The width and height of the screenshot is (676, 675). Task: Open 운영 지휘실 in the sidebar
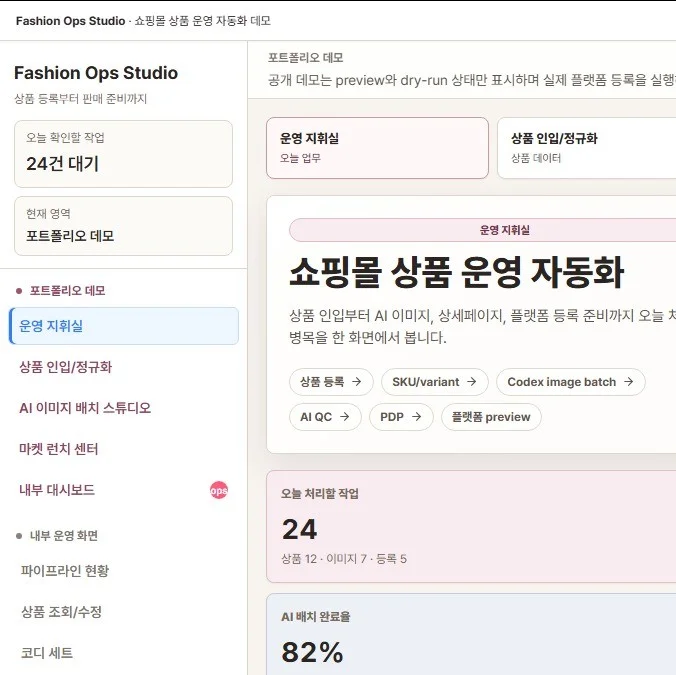[124, 326]
